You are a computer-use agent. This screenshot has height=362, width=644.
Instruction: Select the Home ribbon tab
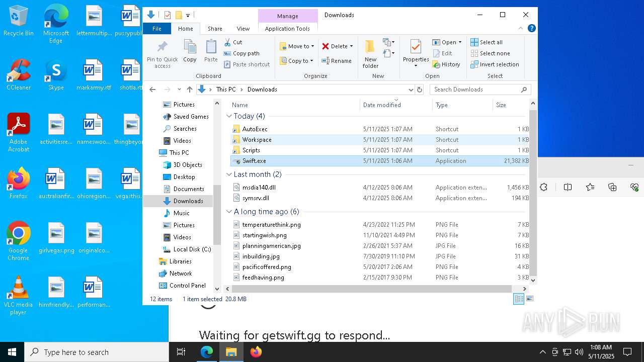[185, 29]
